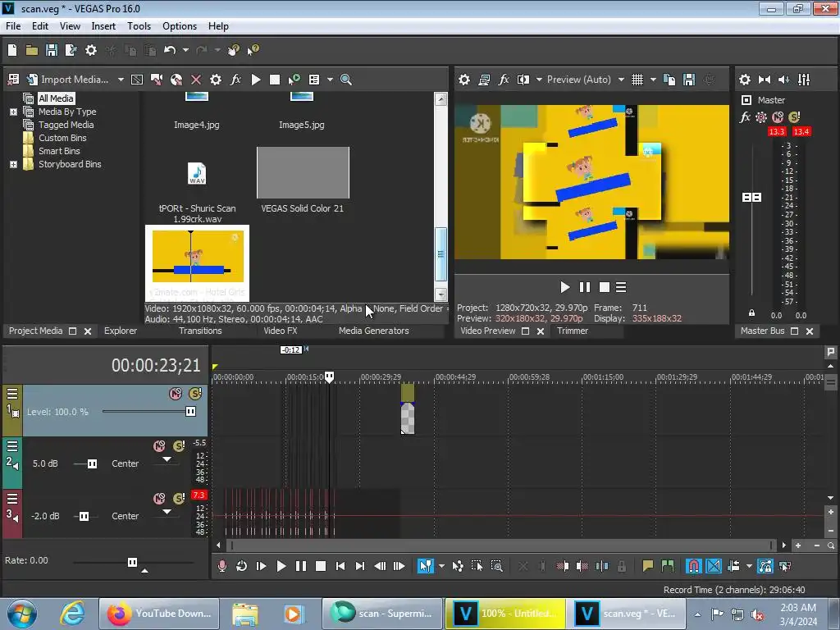Remove selected media with red X icon
Image resolution: width=840 pixels, height=630 pixels.
196,80
